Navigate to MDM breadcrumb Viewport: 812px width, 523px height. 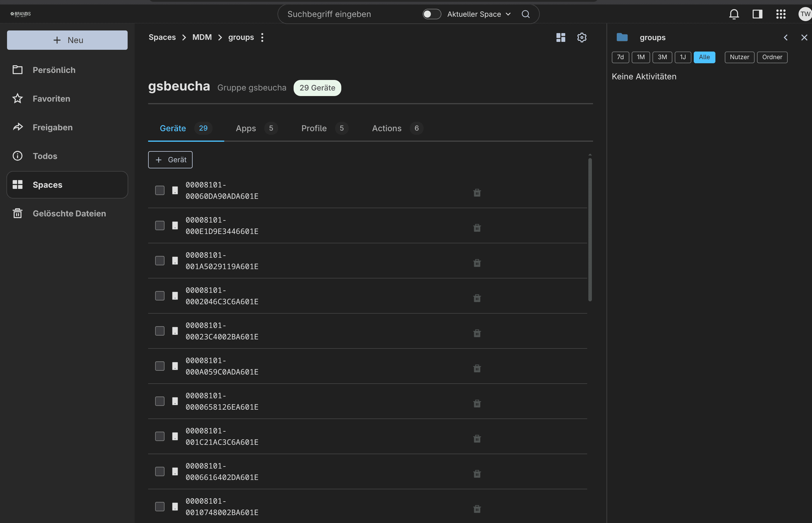[x=202, y=37]
